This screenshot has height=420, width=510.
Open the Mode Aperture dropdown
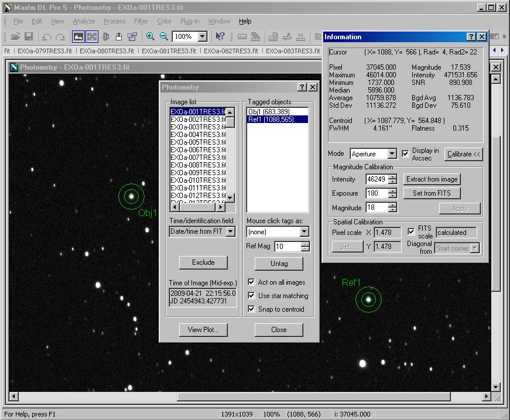click(x=392, y=154)
